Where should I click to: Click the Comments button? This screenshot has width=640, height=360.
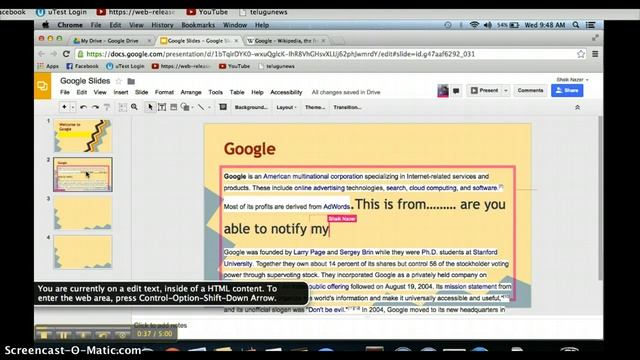click(530, 90)
